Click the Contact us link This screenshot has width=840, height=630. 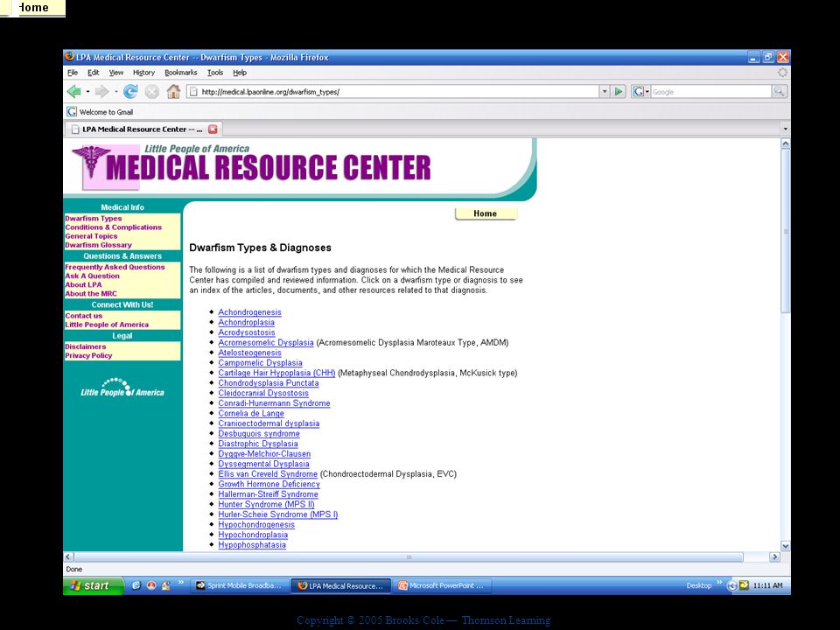pos(84,316)
